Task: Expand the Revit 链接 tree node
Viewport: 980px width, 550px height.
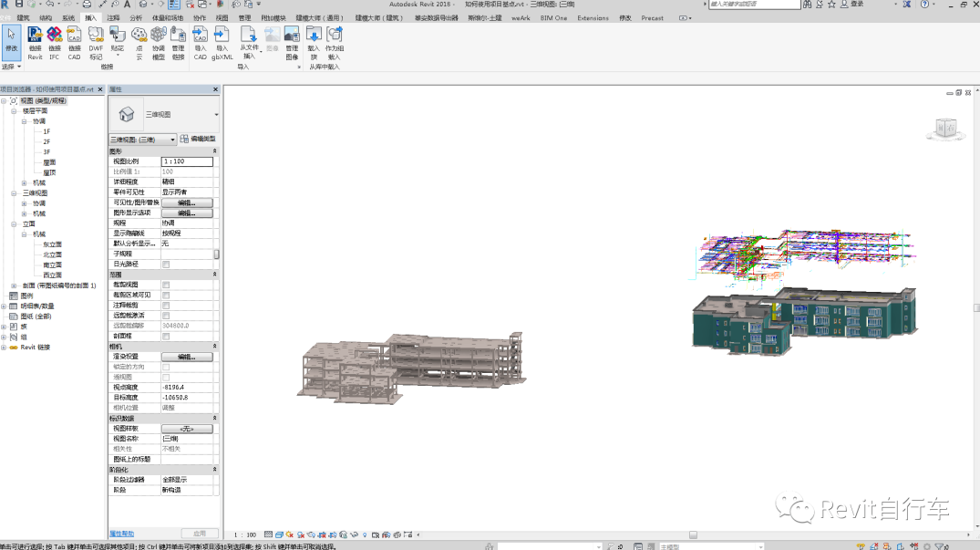Action: coord(5,348)
